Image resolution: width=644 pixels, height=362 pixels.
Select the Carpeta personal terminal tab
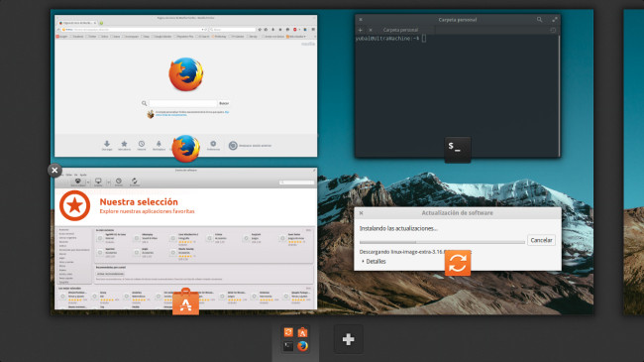pyautogui.click(x=400, y=30)
